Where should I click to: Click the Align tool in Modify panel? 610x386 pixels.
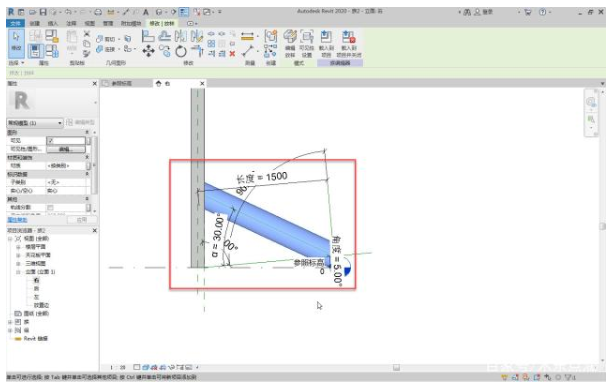click(148, 37)
